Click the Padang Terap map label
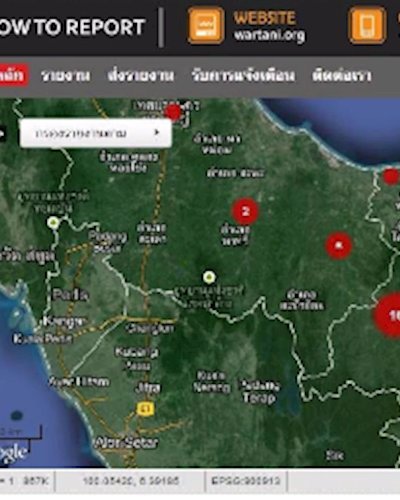The height and width of the screenshot is (500, 400). coord(260,392)
